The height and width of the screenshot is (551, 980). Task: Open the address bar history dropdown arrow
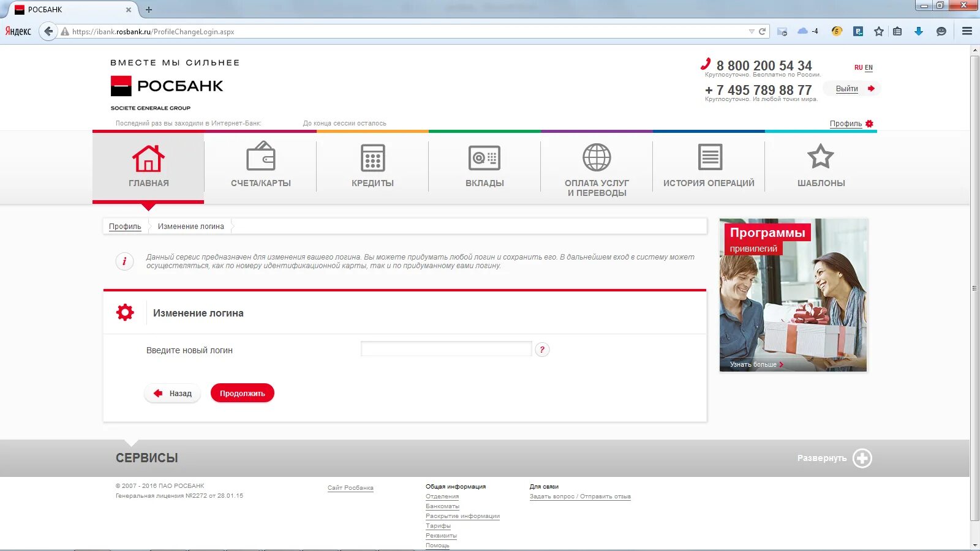(752, 31)
